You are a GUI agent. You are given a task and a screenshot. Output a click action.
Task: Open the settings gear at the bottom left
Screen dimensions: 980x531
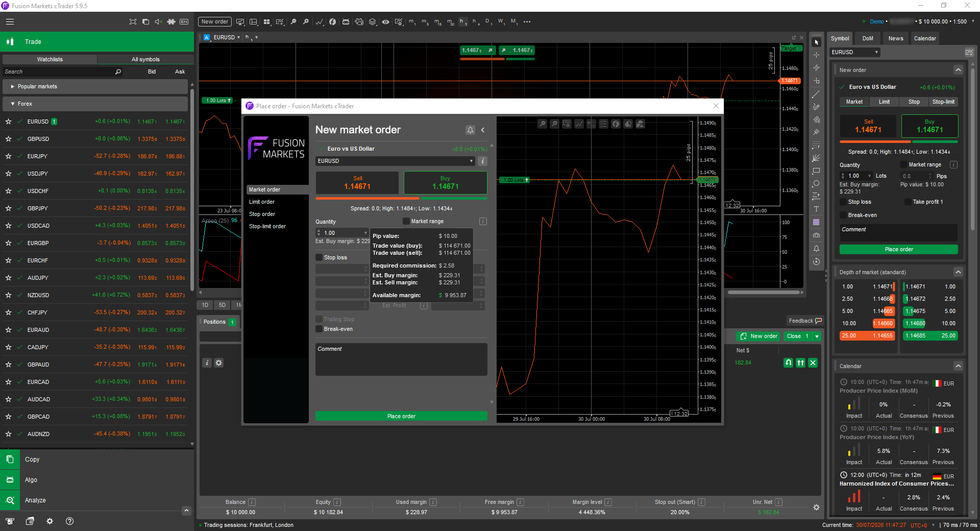[x=50, y=521]
